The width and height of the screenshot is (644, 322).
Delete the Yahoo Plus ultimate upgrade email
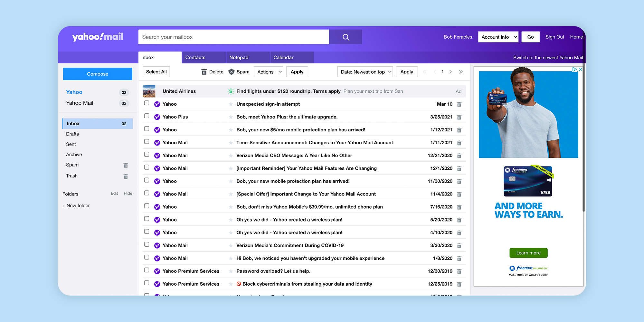[459, 117]
